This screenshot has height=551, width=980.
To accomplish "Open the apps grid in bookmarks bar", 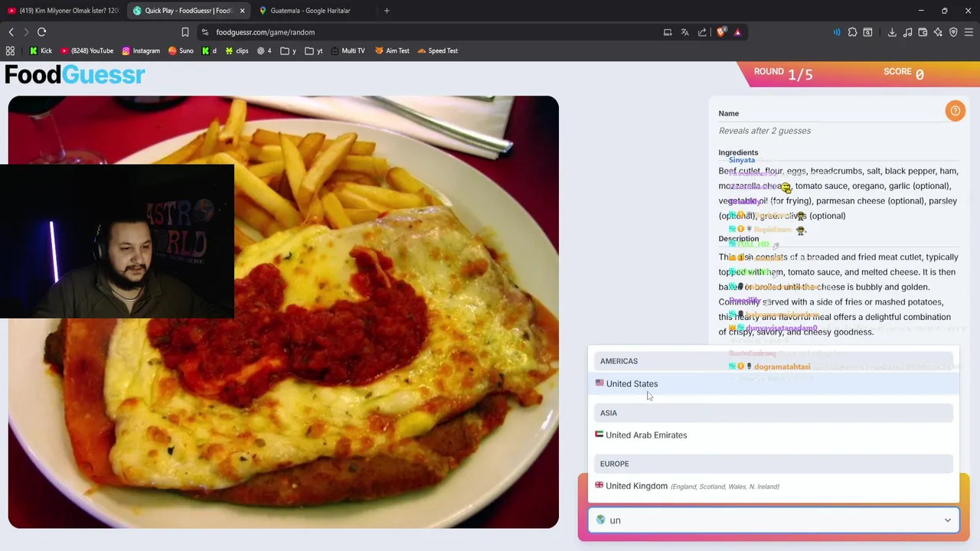I will coord(10,51).
